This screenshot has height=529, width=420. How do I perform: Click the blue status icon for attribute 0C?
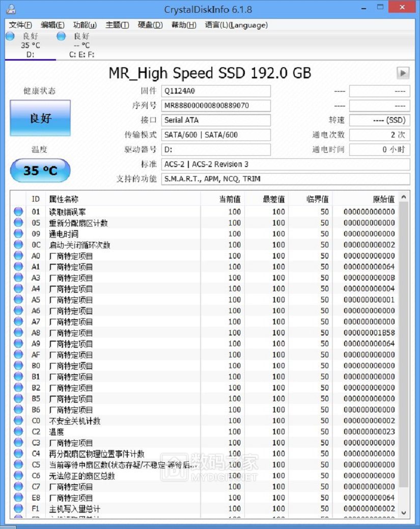19,245
